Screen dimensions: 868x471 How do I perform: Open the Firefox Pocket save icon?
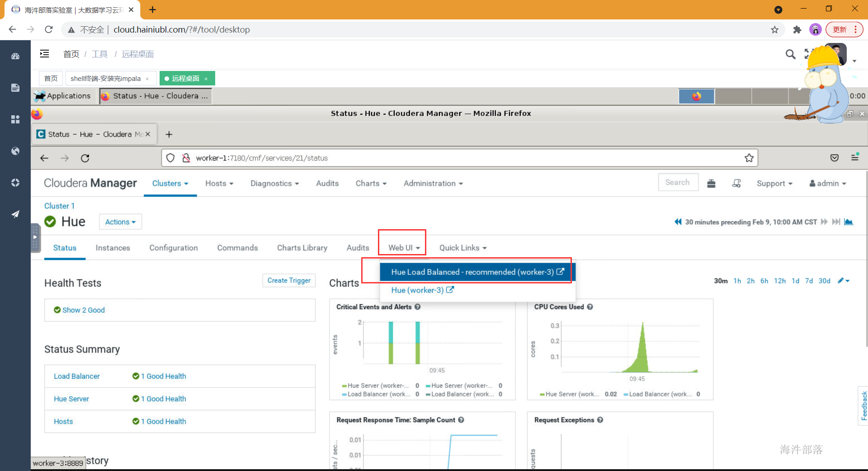tap(835, 158)
